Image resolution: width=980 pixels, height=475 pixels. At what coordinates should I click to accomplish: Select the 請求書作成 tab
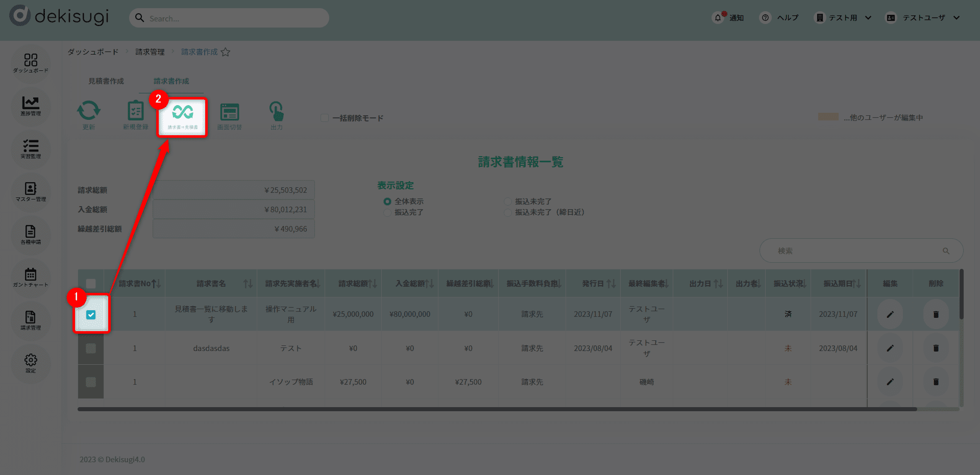coord(171,81)
